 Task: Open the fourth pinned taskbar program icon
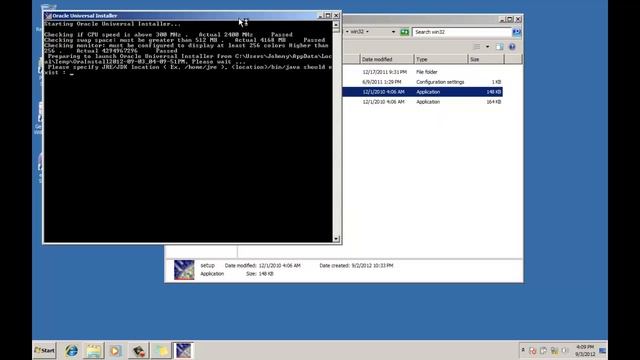tap(138, 351)
